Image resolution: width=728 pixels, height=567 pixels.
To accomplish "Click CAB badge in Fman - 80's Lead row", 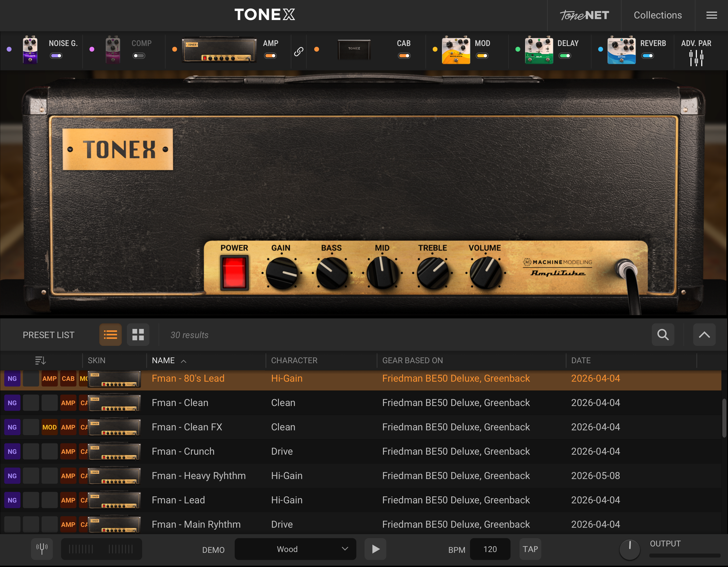I will 68,379.
